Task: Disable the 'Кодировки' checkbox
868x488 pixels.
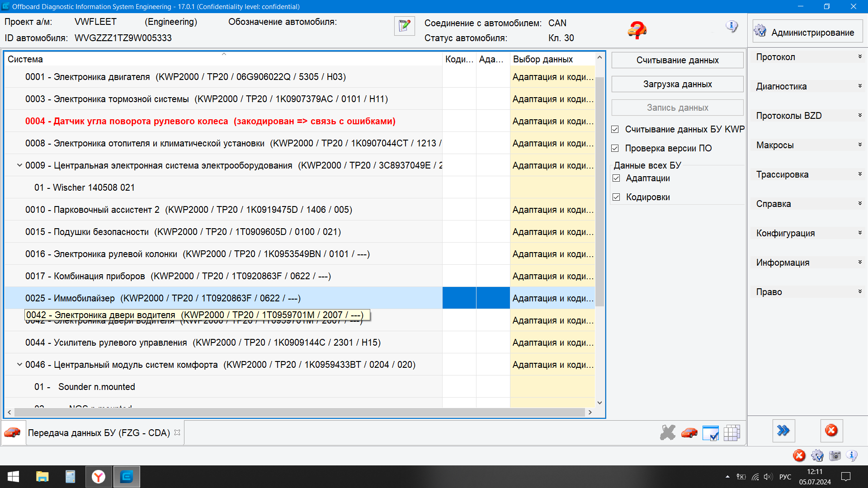Action: pos(616,197)
